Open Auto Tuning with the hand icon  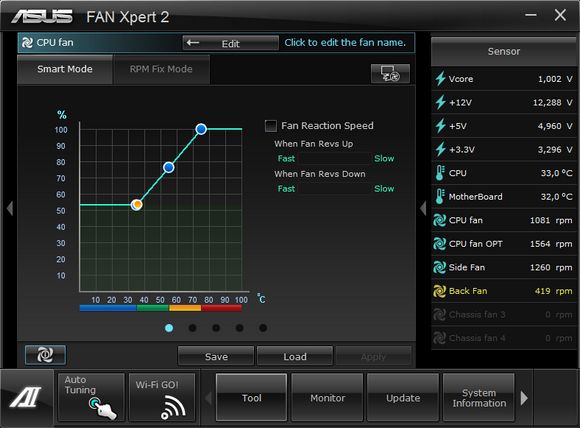tap(91, 397)
